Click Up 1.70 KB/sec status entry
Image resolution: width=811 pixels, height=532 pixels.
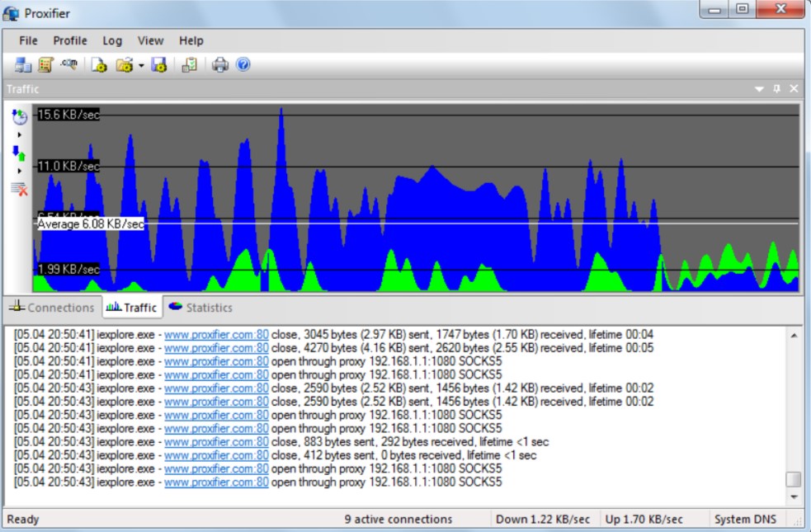coord(644,519)
